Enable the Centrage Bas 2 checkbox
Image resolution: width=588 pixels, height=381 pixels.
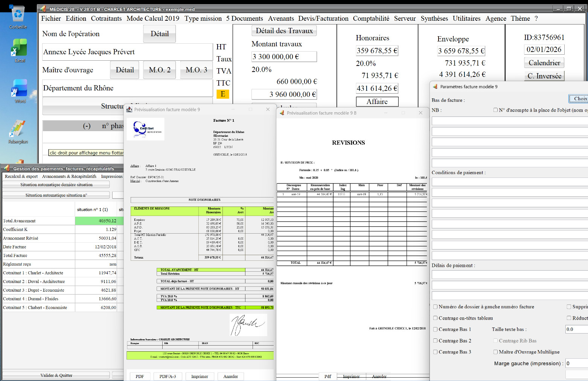coord(435,341)
